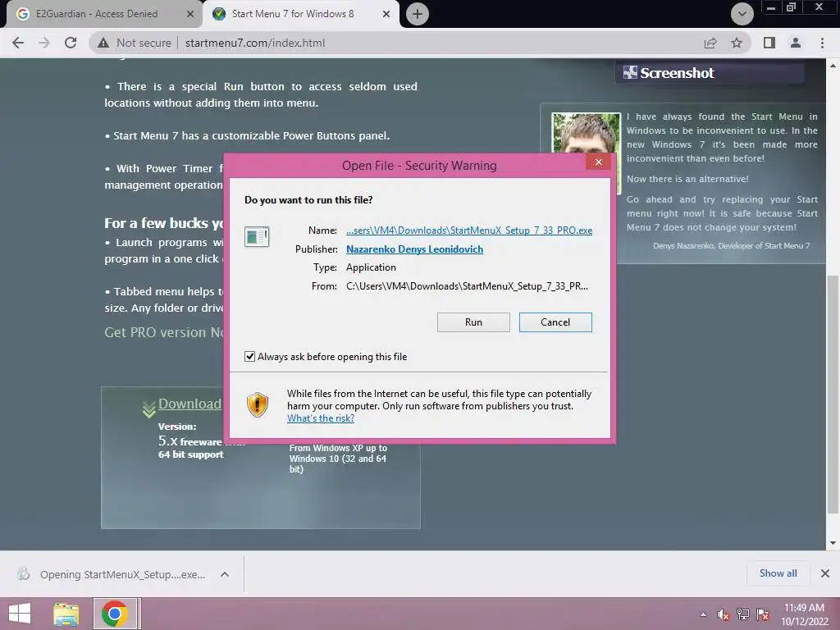The height and width of the screenshot is (630, 840).
Task: Click Show all downloads
Action: point(778,573)
